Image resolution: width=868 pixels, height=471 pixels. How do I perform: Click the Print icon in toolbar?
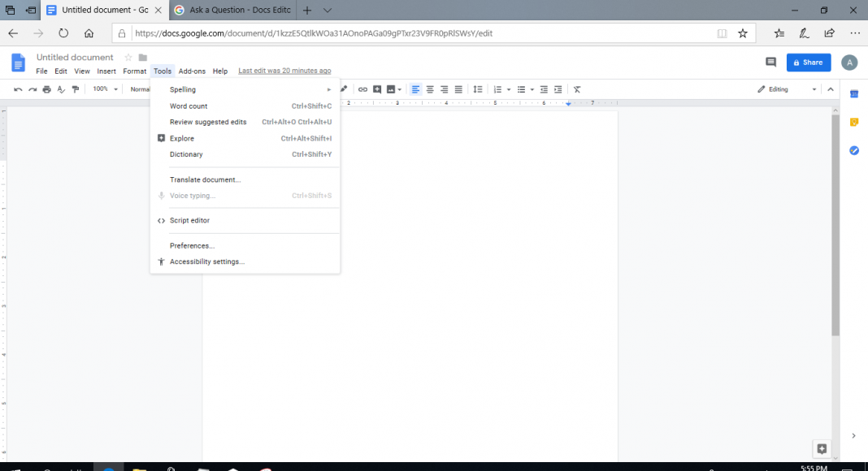point(46,89)
